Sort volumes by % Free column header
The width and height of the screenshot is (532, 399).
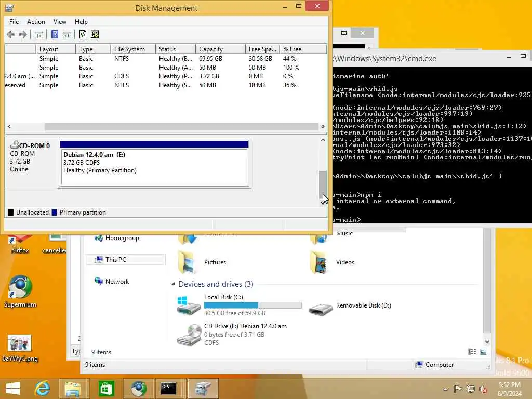tap(303, 49)
